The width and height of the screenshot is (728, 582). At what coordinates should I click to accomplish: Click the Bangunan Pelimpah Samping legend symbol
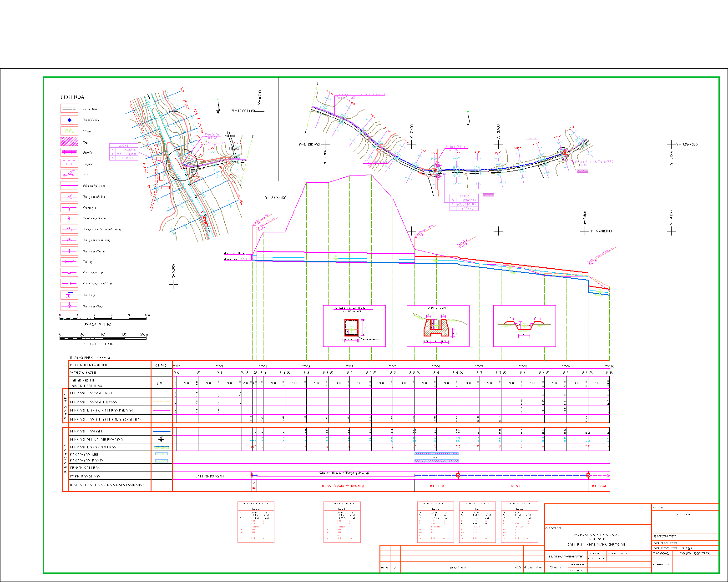point(69,229)
